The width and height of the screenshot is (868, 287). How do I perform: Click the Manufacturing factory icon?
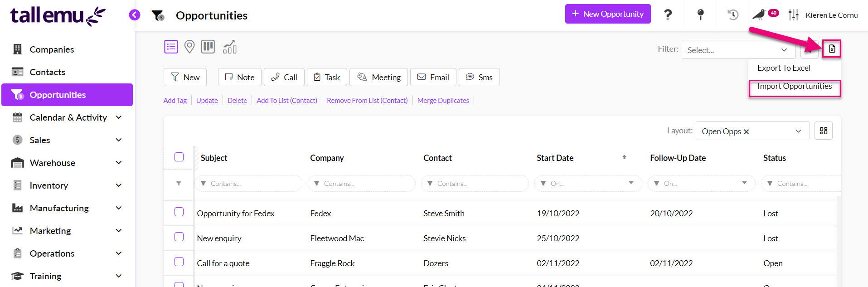pos(18,208)
